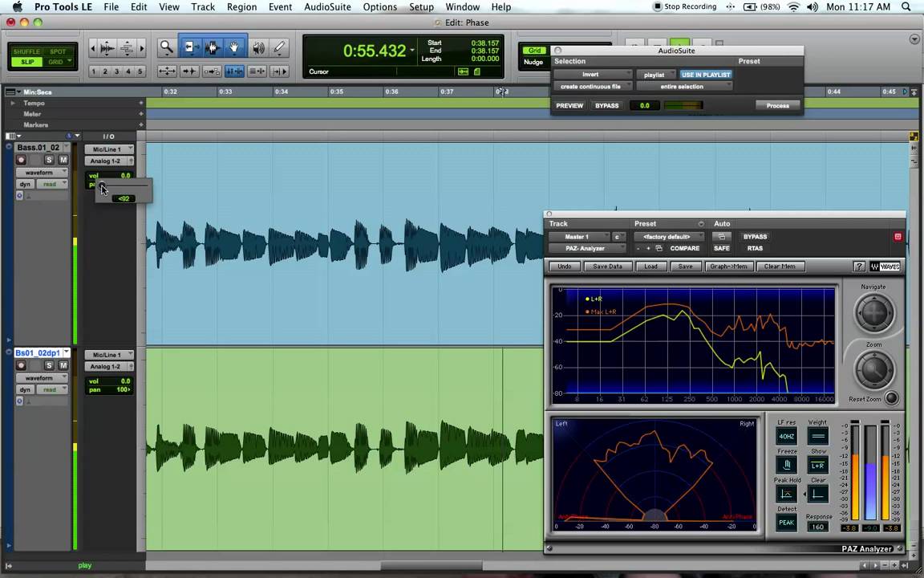Open the create continuous file dropdown
Viewport: 924px width, 578px height.
[x=592, y=87]
